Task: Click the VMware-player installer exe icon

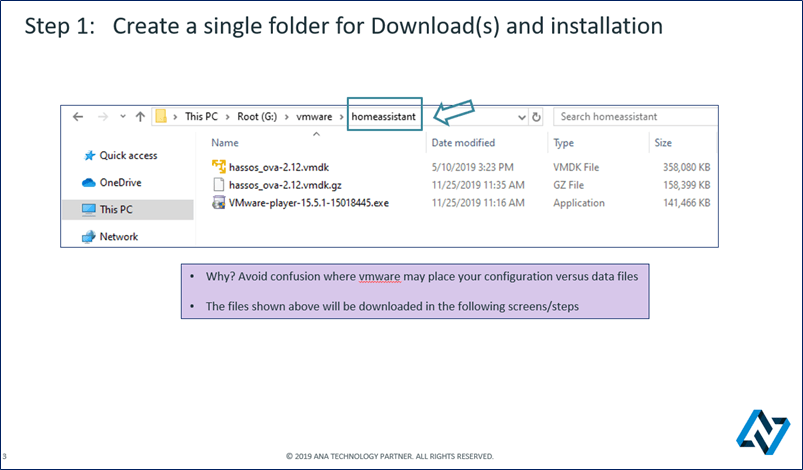Action: click(220, 203)
